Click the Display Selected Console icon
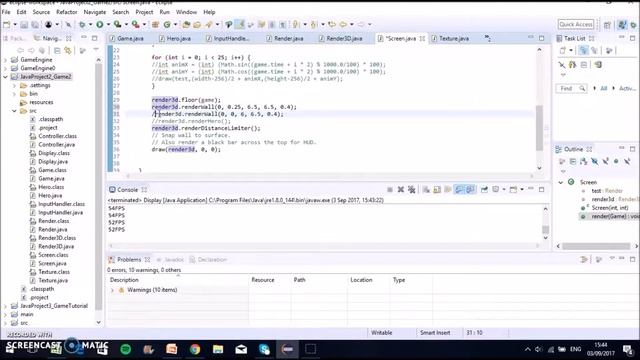The height and width of the screenshot is (360, 640). tap(496, 189)
